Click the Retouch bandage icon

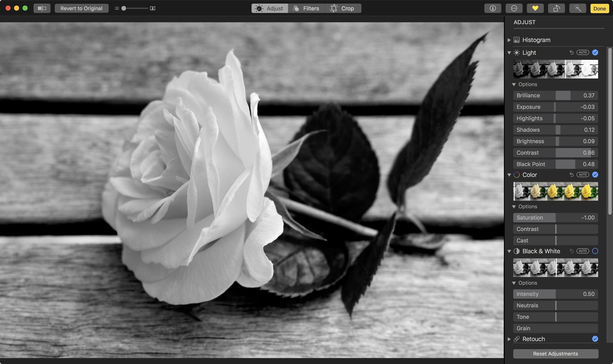point(516,339)
